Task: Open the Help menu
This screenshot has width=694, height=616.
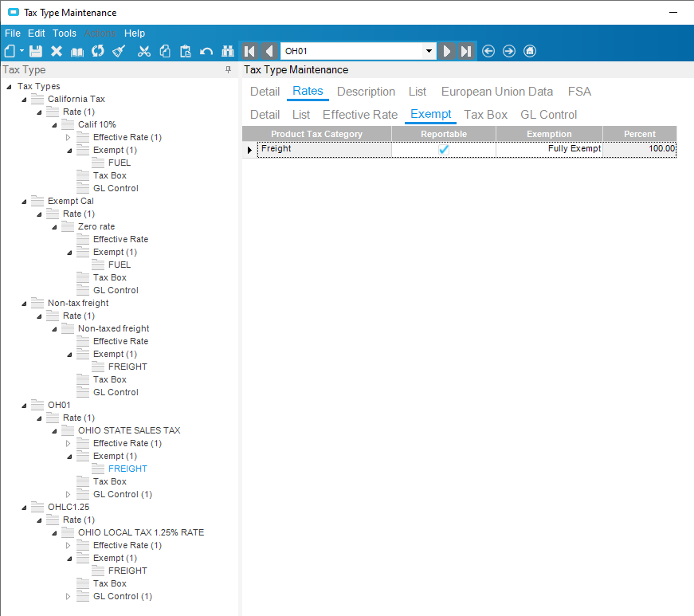Action: click(x=135, y=33)
